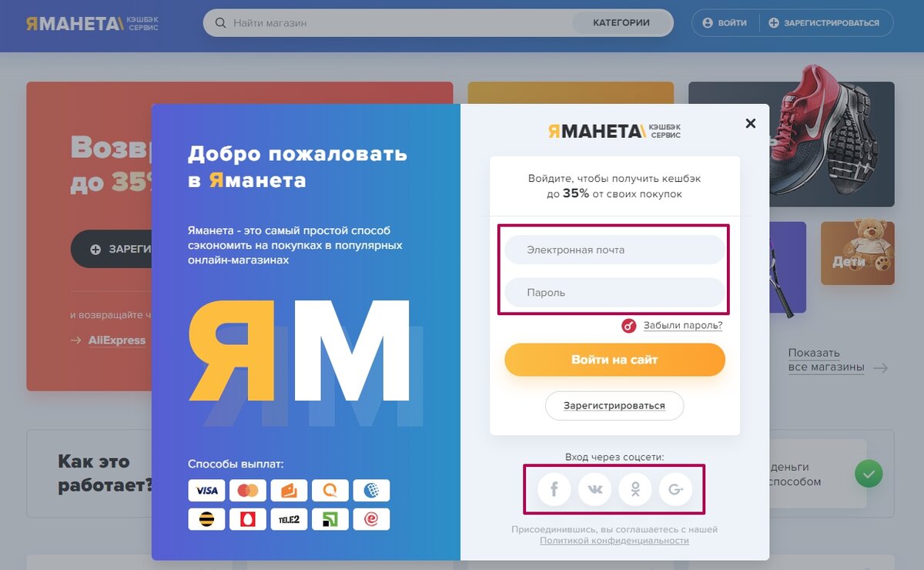Click Зарегистрироваться button in the login form
Viewport: 924px width, 570px height.
click(614, 405)
